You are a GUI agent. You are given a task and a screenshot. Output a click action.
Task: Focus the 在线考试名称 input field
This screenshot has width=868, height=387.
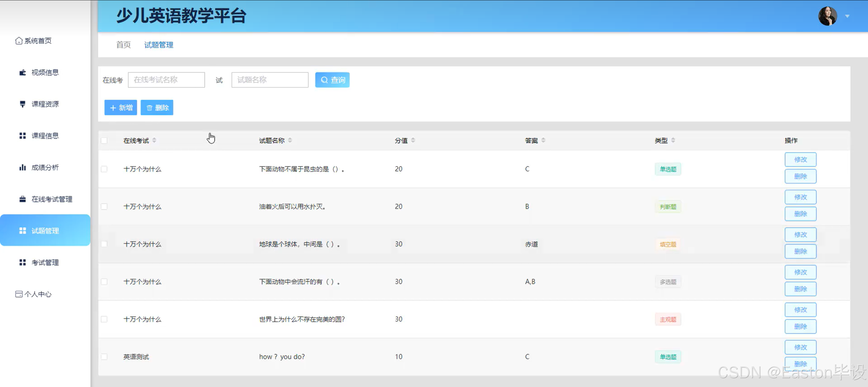point(166,80)
